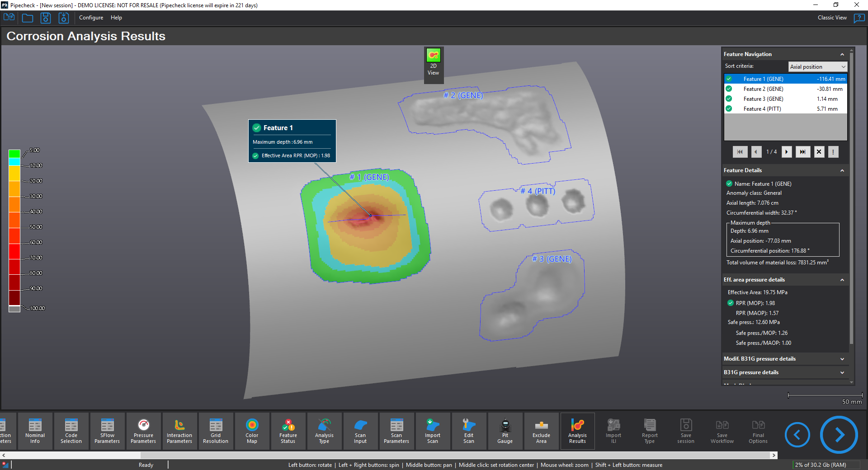Toggle status check for Feature 4 (PITT)
Viewport: 868px width, 470px height.
729,109
